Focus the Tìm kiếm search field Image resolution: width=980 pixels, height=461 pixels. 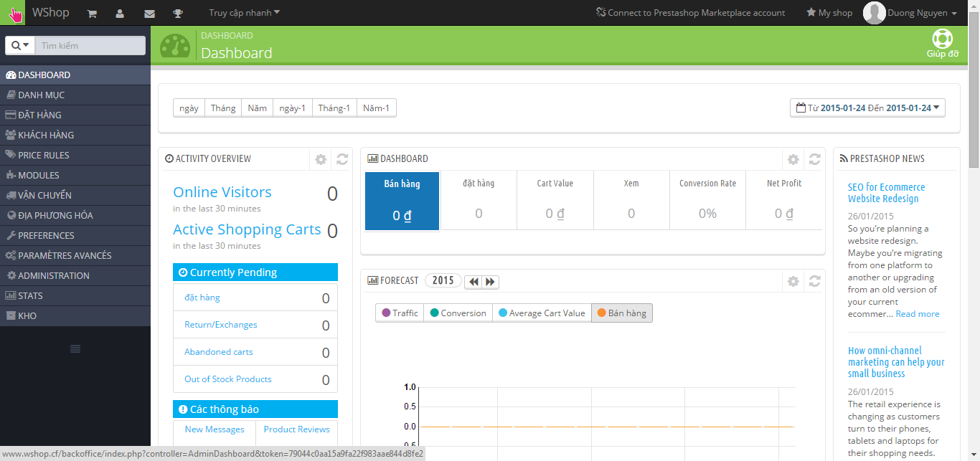pos(90,45)
